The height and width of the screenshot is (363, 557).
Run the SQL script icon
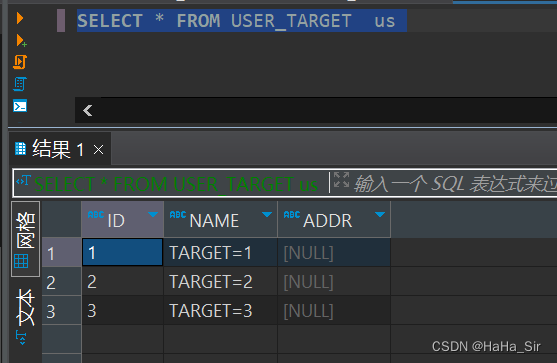pyautogui.click(x=20, y=62)
